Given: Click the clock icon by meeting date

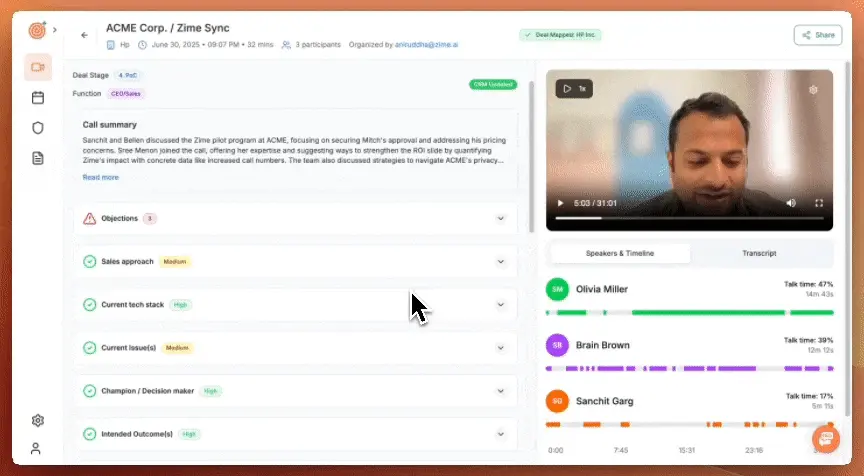Looking at the screenshot, I should tap(142, 45).
